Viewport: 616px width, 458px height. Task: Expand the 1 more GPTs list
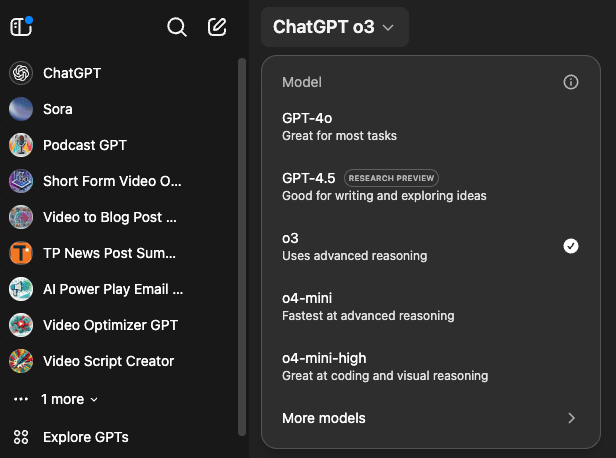(70, 399)
